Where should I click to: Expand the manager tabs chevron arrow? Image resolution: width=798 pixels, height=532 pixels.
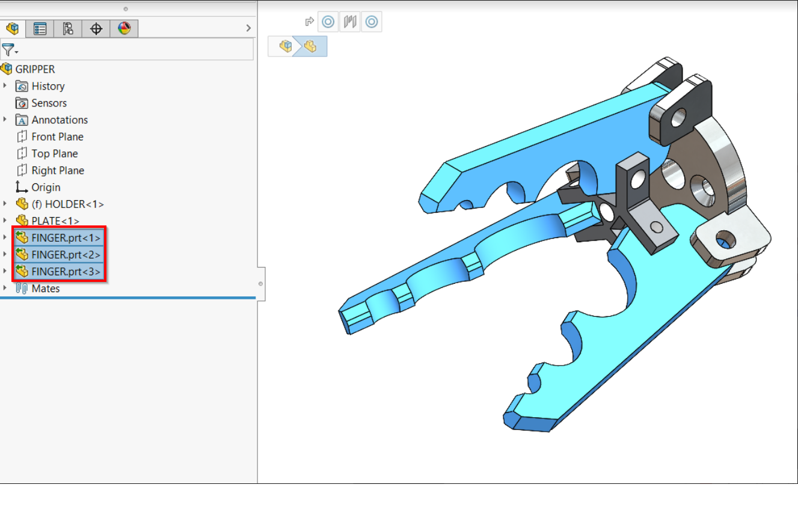point(248,28)
